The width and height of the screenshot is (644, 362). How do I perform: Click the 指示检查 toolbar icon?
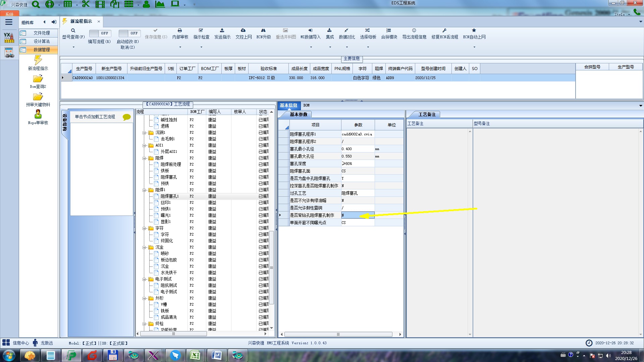201,31
